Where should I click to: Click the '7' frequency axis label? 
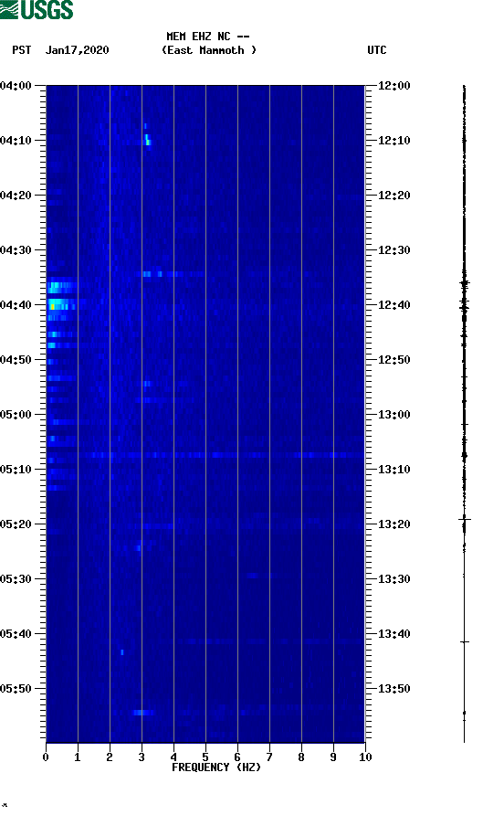point(269,757)
